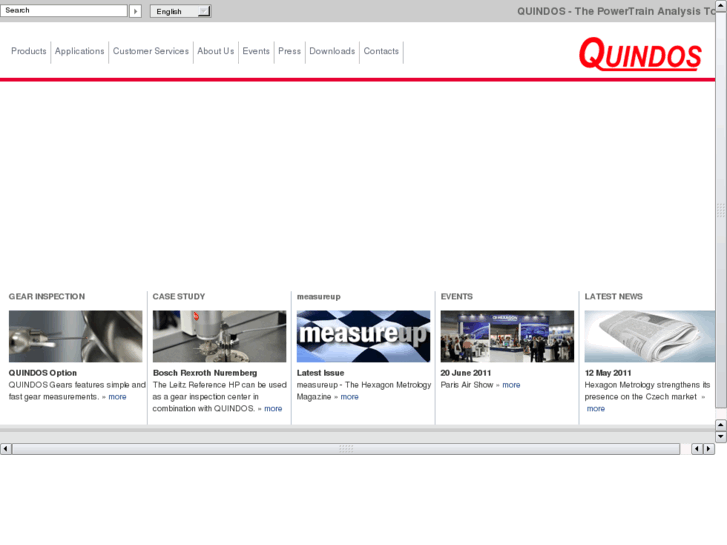Open the Customer Services menu
The height and width of the screenshot is (545, 727).
(x=151, y=51)
